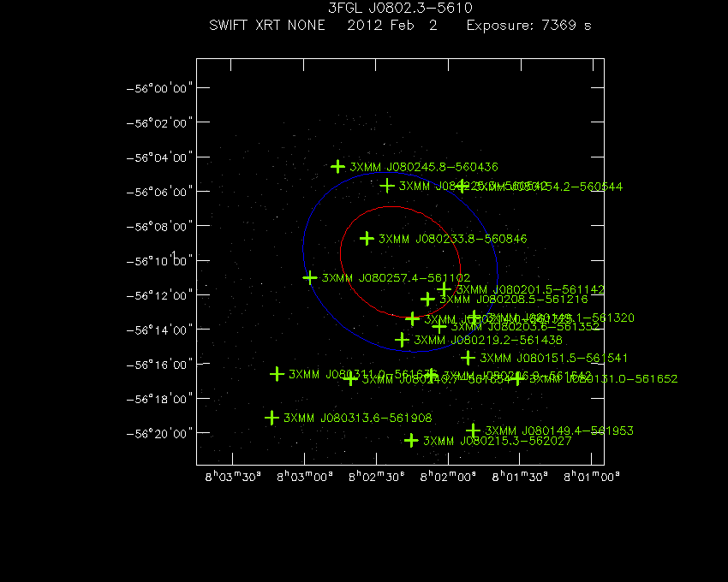Click the declination label -56°08'00"
This screenshot has height=582, width=728.
click(159, 227)
